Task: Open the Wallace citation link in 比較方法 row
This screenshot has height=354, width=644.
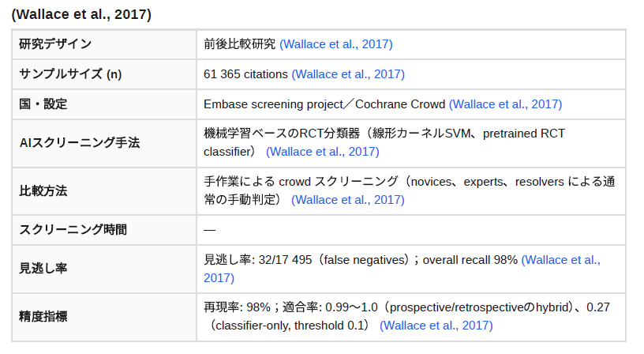Action: pos(348,199)
